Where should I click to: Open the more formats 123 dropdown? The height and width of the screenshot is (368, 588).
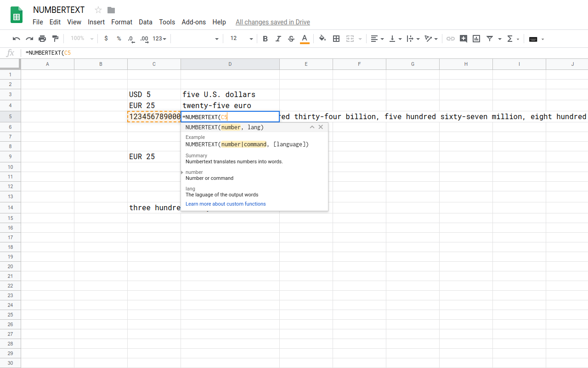[x=159, y=39]
